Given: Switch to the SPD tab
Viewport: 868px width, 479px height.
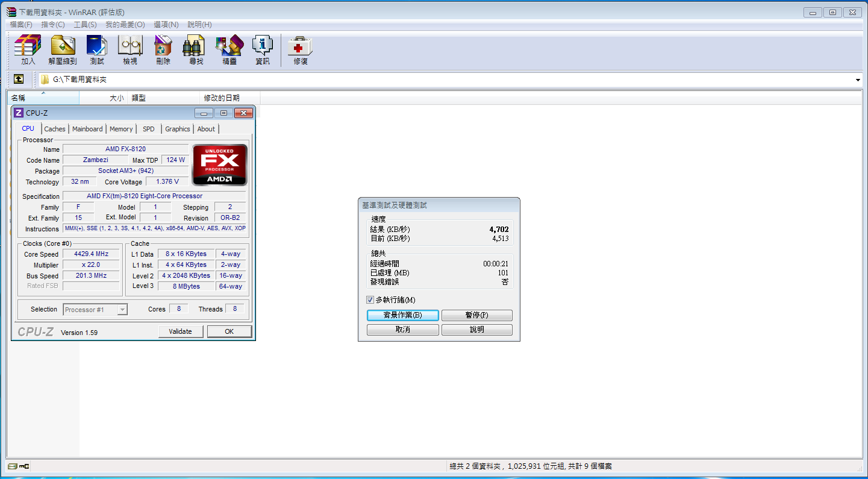Looking at the screenshot, I should 149,129.
